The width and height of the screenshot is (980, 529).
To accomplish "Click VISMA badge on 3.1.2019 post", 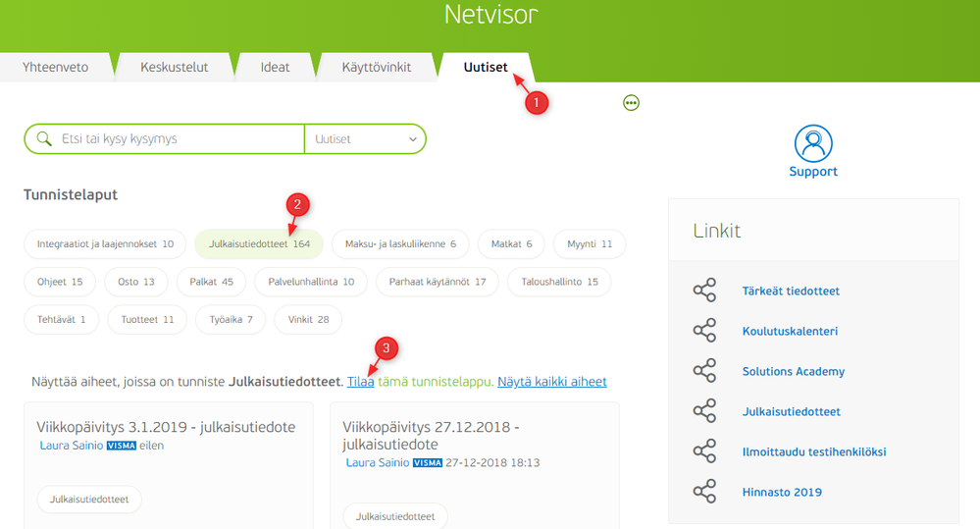I will coord(122,446).
